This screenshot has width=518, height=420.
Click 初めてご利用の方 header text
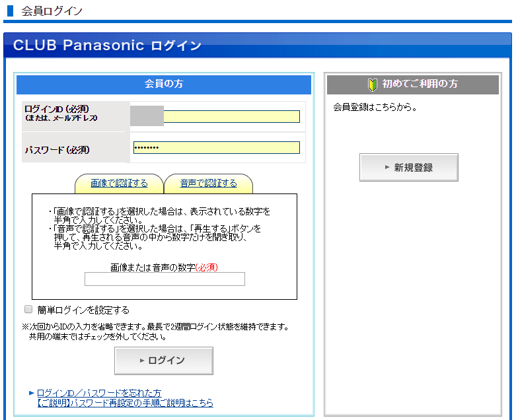420,84
